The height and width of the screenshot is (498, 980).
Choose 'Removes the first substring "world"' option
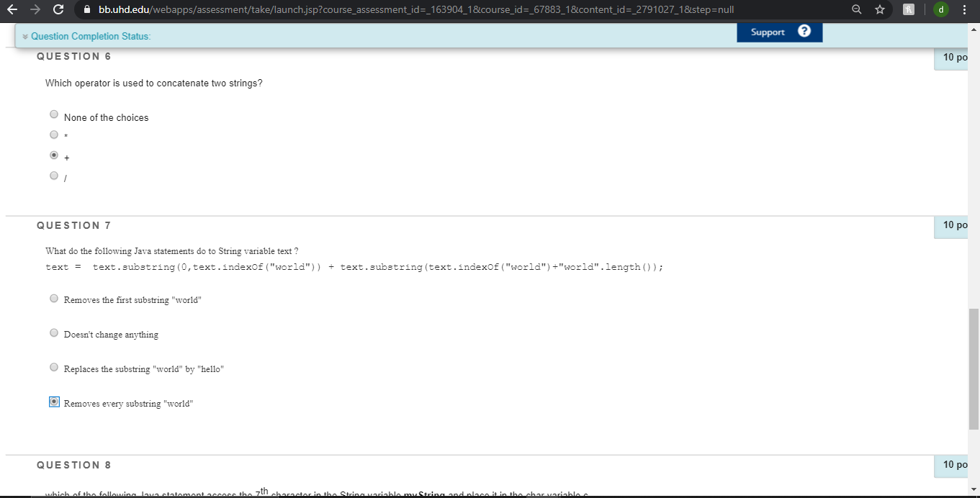(54, 298)
